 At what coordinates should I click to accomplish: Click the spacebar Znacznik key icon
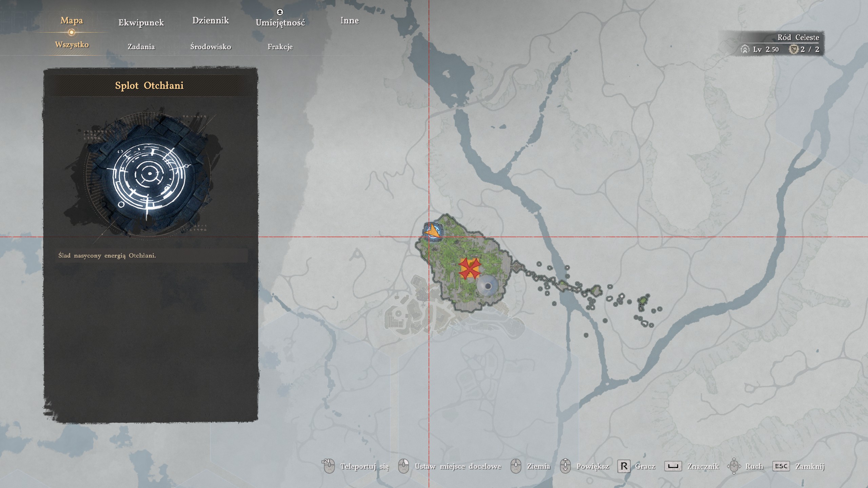click(673, 466)
